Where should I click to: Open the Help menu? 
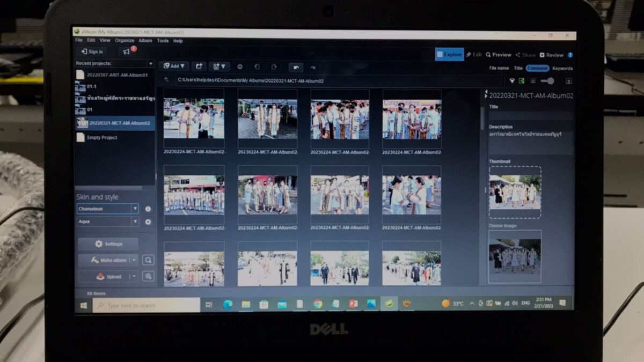pos(178,41)
